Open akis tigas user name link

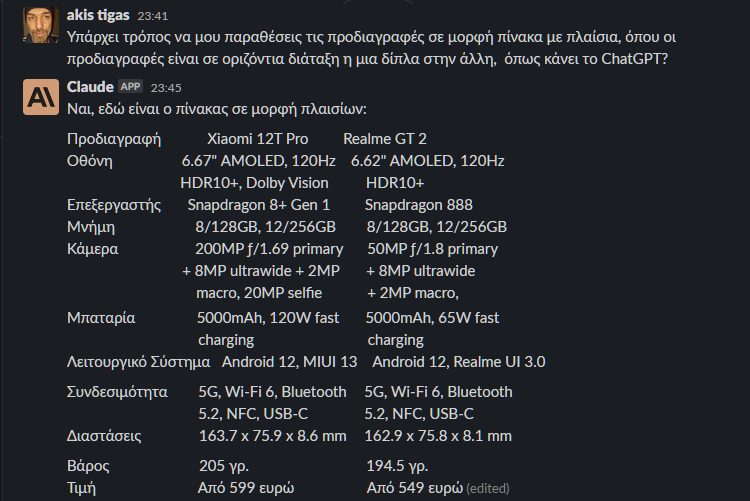point(98,15)
